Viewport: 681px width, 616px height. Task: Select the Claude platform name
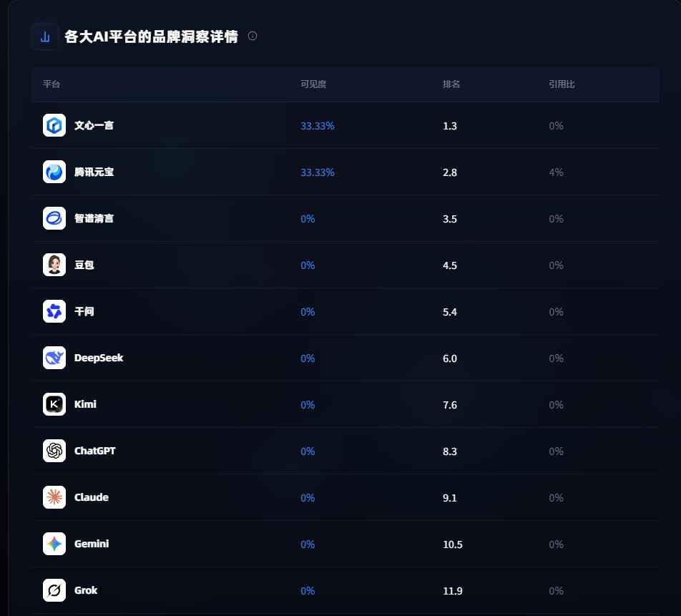92,497
